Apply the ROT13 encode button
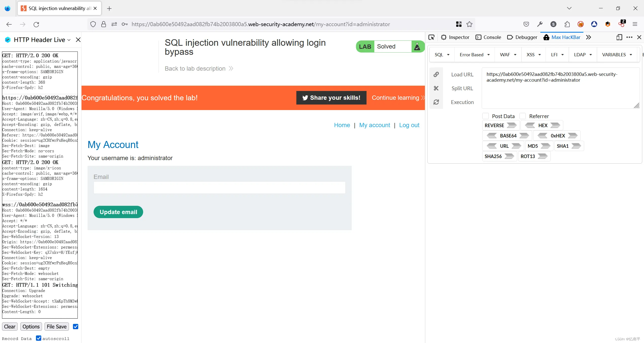This screenshot has height=343, width=644. 534,156
